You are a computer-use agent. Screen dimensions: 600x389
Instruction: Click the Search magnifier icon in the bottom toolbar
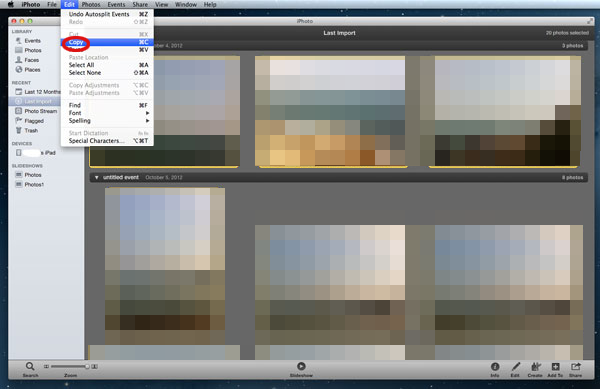pos(30,366)
